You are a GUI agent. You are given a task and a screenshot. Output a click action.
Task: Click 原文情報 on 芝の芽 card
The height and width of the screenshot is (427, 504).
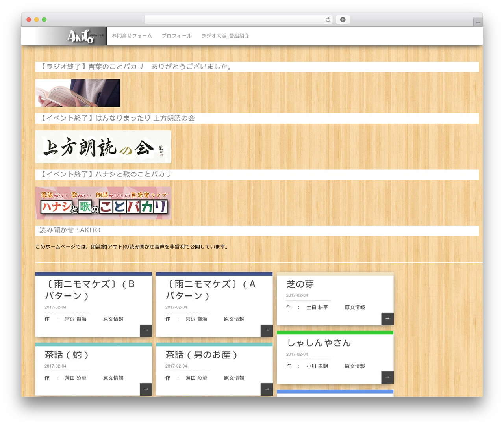(355, 307)
